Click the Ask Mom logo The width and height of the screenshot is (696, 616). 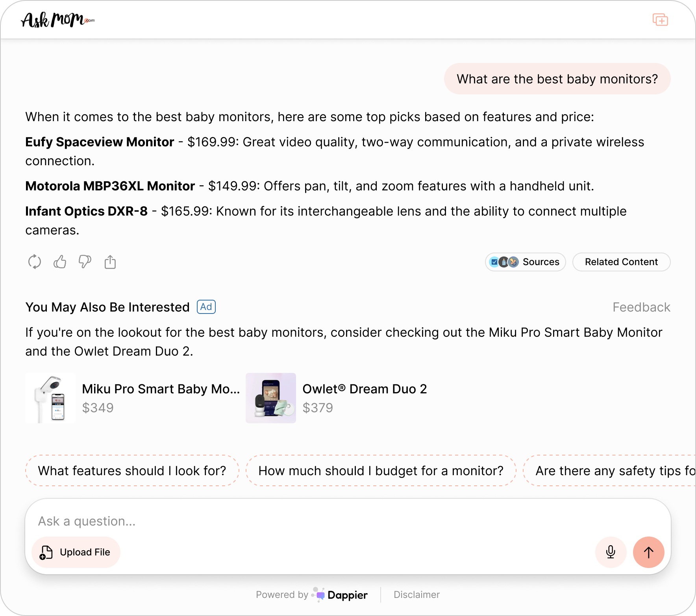click(x=58, y=20)
